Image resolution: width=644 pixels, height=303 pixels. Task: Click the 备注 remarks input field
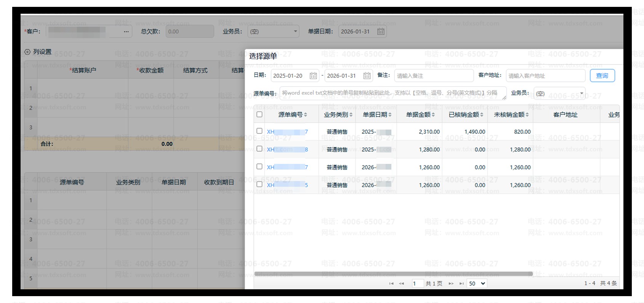(434, 76)
